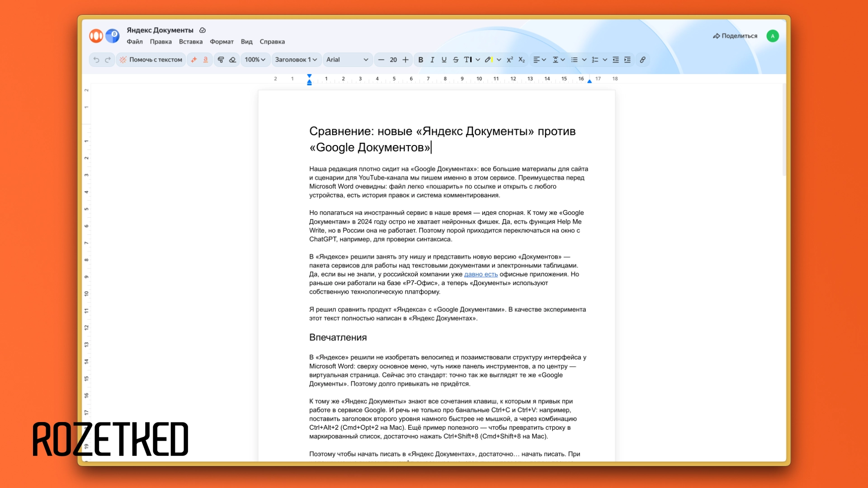Toggle Underline formatting

[x=444, y=60]
